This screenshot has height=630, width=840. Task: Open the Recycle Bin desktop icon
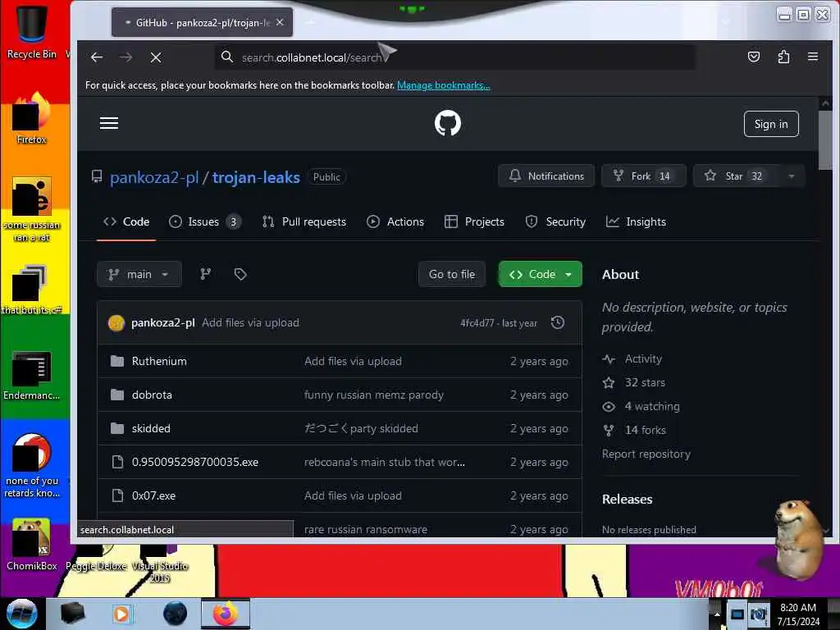pos(32,30)
